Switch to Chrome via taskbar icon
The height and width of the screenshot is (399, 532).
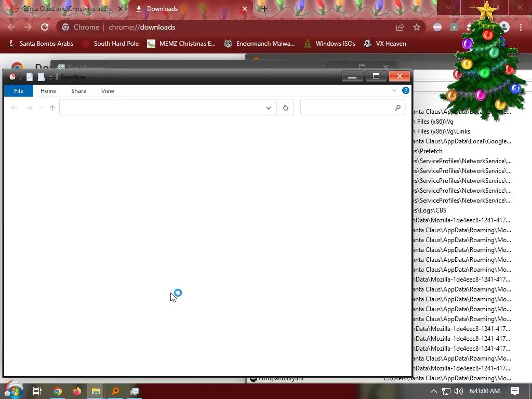[58, 391]
